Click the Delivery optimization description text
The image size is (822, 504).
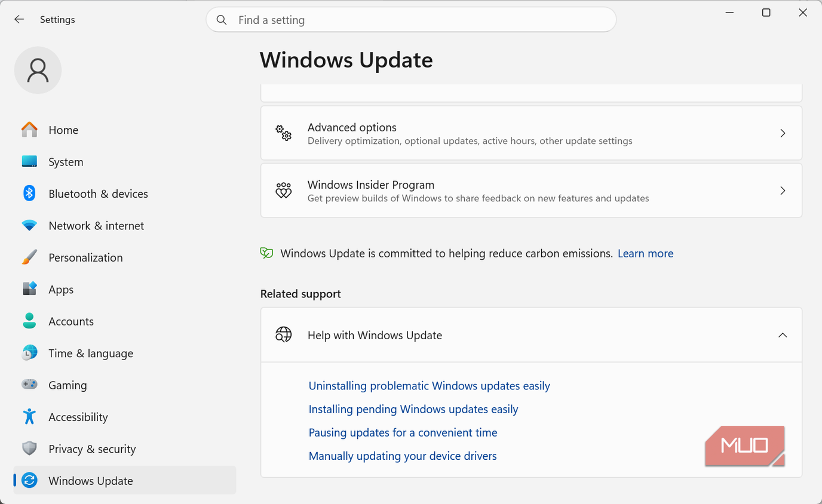[470, 141]
